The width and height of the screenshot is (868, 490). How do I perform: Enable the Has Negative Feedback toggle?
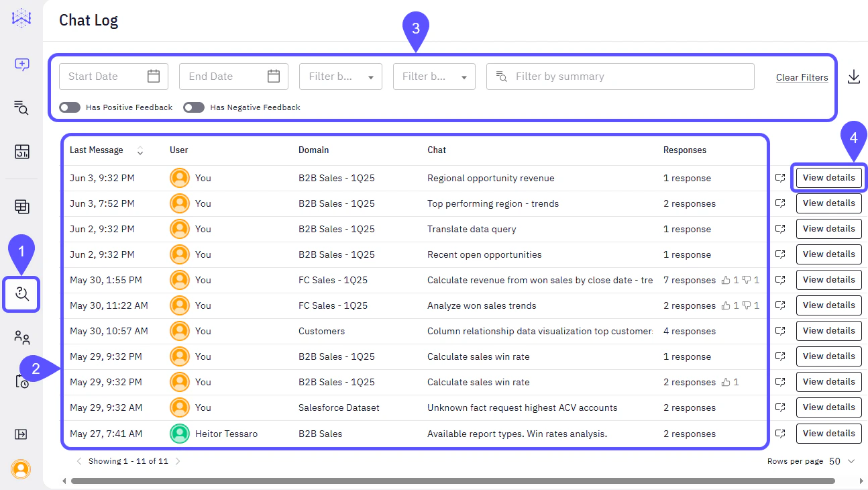click(x=193, y=107)
